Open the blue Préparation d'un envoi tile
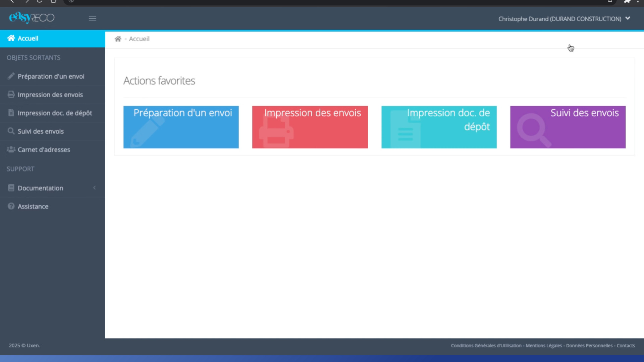 (181, 127)
